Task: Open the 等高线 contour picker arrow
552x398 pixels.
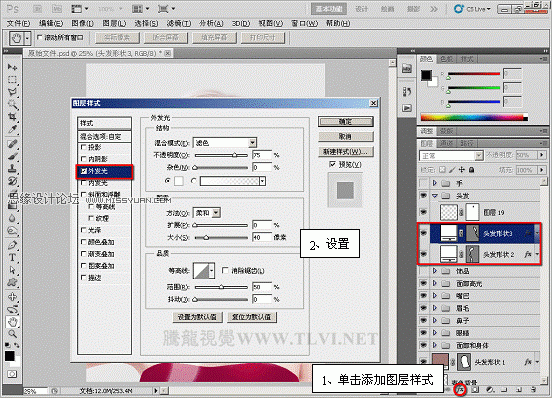Action: [212, 270]
